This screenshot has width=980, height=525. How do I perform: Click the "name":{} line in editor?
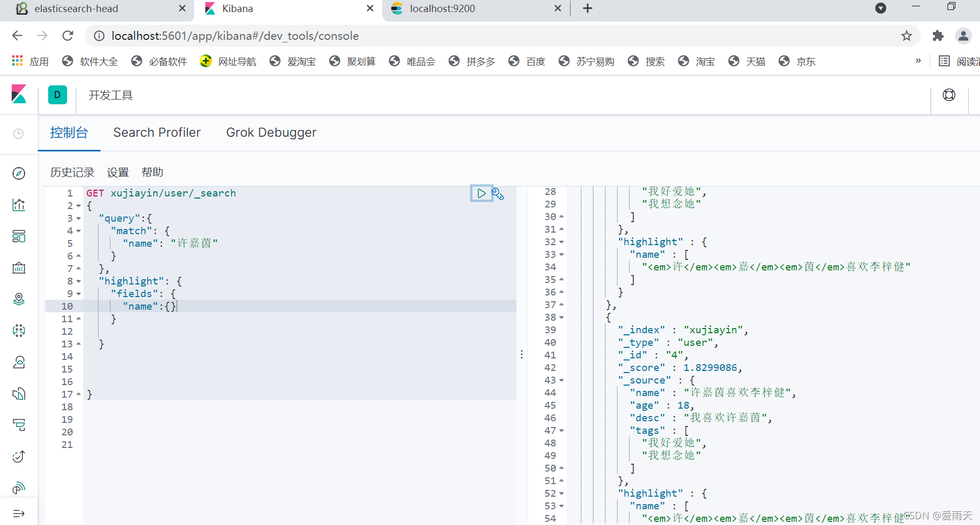point(150,307)
